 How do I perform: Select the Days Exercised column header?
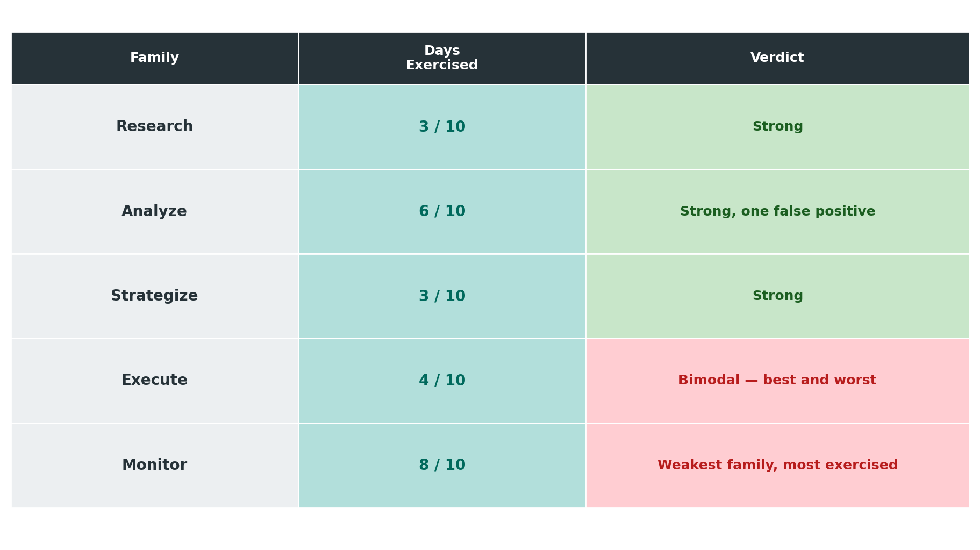click(x=442, y=58)
